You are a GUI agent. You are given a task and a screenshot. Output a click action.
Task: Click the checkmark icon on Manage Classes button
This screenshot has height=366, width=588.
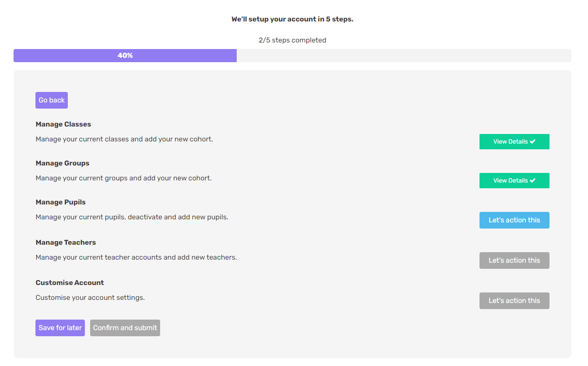click(x=532, y=142)
